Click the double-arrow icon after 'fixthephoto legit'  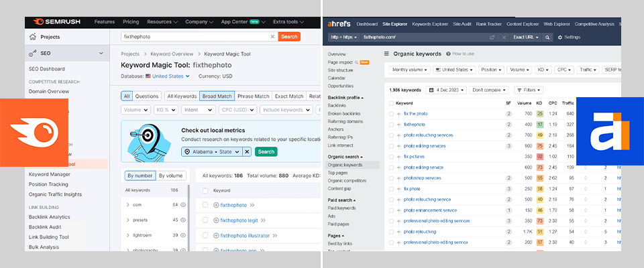[263, 220]
